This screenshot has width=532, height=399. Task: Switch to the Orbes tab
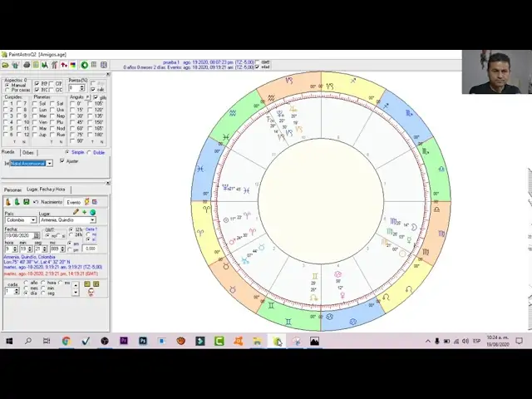click(x=27, y=153)
